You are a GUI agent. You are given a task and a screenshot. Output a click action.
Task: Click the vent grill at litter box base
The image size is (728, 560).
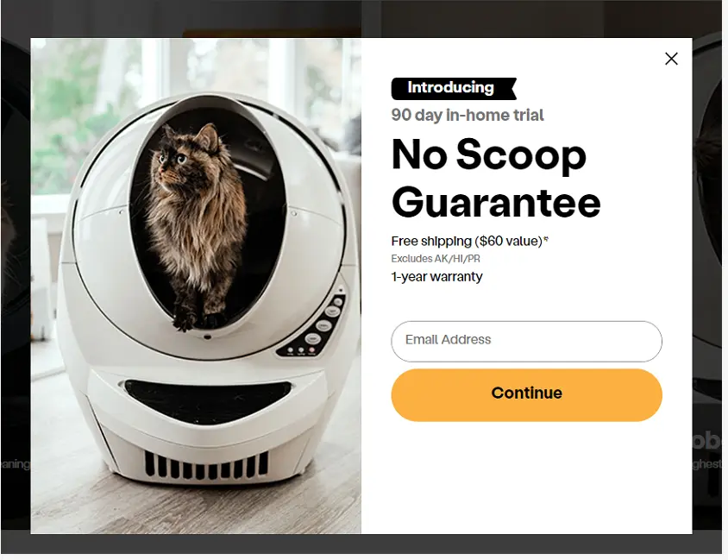[207, 465]
